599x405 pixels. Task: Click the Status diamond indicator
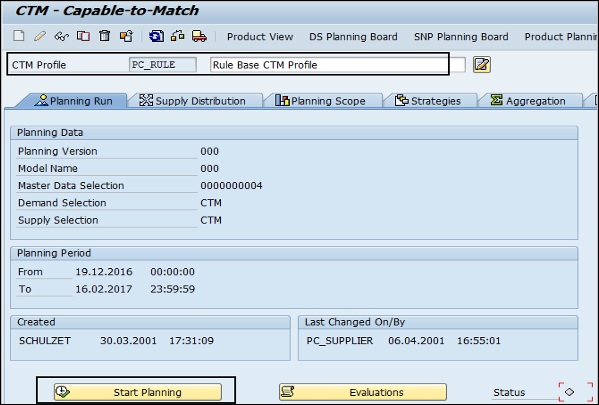570,392
